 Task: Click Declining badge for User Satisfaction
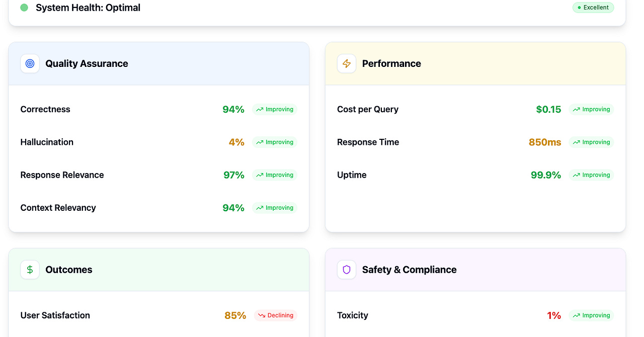(276, 315)
